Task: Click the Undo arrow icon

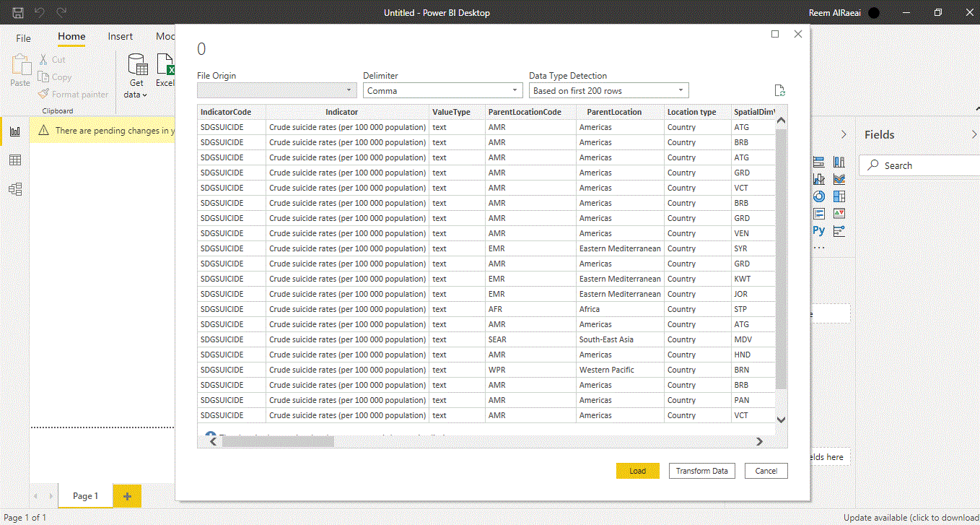Action: tap(40, 13)
